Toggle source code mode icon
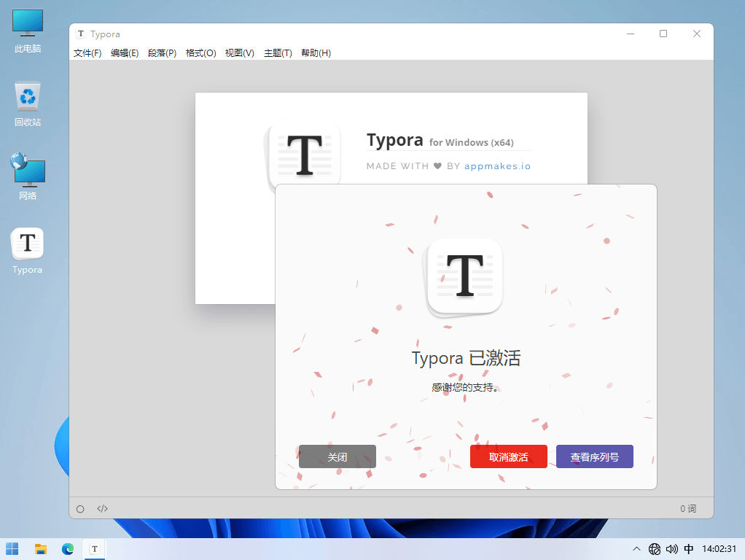 (102, 509)
